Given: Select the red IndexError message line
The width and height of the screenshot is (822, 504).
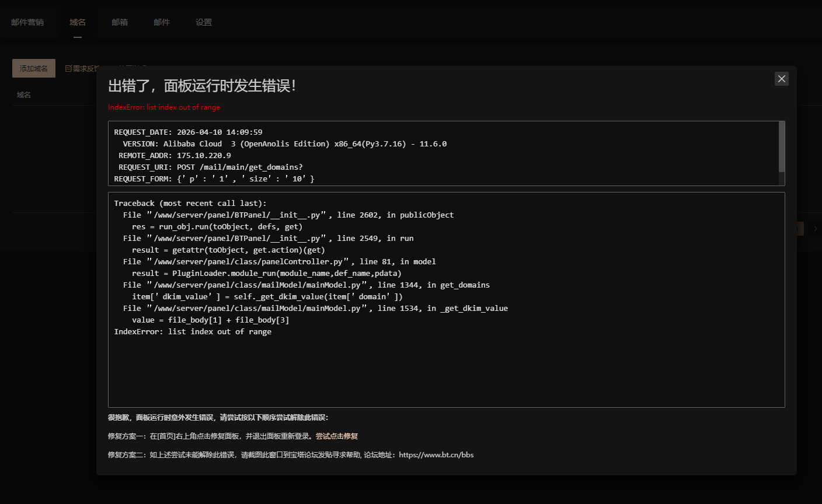Looking at the screenshot, I should pyautogui.click(x=163, y=107).
